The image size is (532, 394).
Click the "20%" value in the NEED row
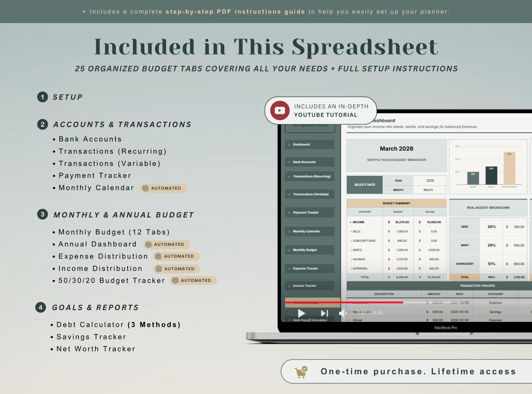point(491,227)
